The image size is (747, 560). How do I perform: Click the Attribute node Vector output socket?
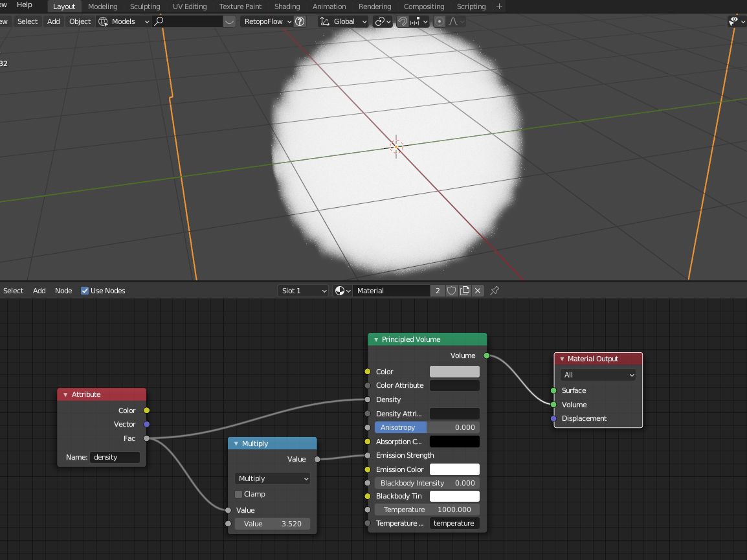[147, 424]
